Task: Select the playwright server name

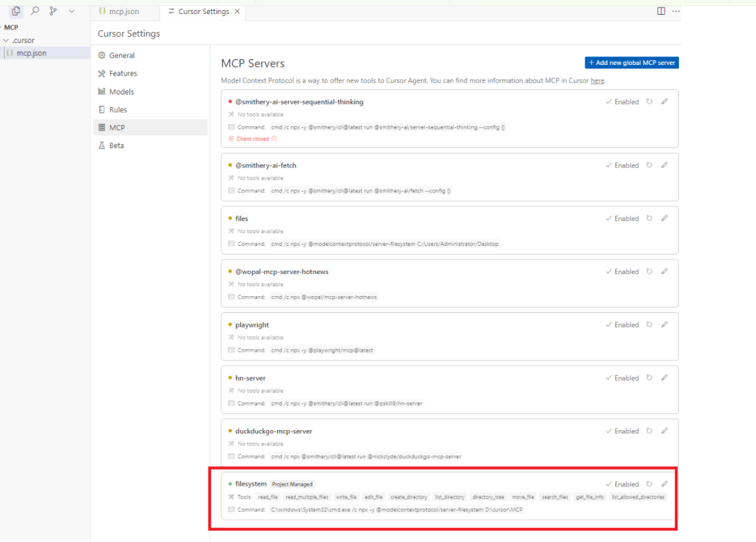Action: pos(252,325)
